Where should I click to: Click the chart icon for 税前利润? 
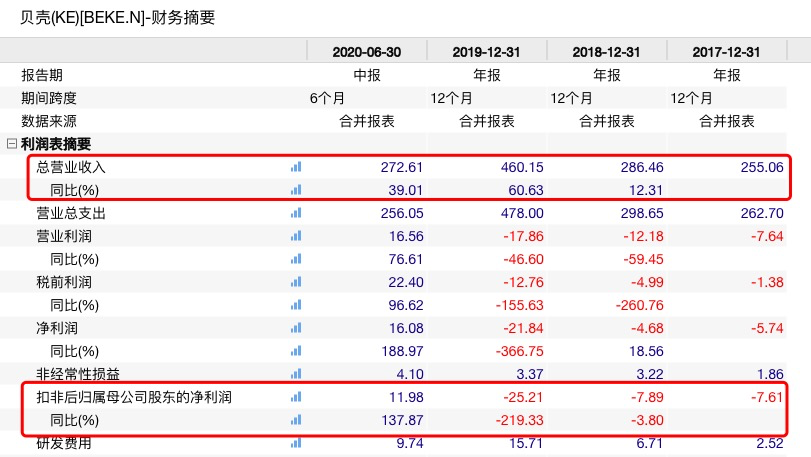coord(295,282)
